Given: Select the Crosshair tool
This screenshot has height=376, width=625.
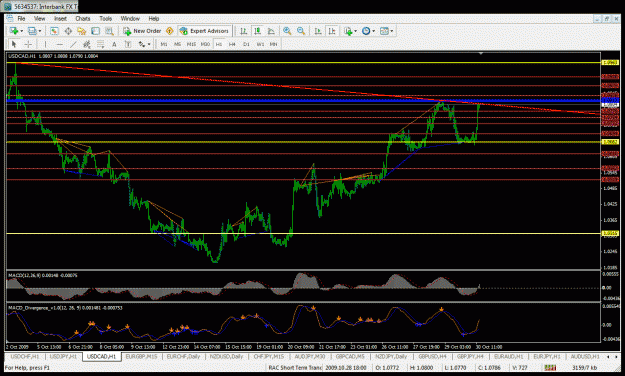Looking at the screenshot, I should [28, 44].
